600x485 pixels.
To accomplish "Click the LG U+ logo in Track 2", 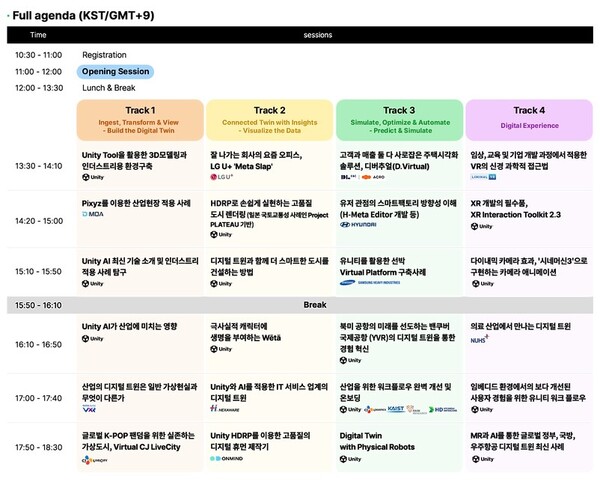I will (x=223, y=177).
